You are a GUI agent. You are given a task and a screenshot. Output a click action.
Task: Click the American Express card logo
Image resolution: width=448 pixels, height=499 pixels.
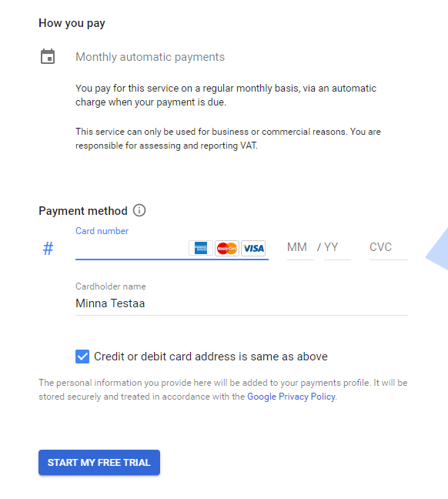pos(201,248)
